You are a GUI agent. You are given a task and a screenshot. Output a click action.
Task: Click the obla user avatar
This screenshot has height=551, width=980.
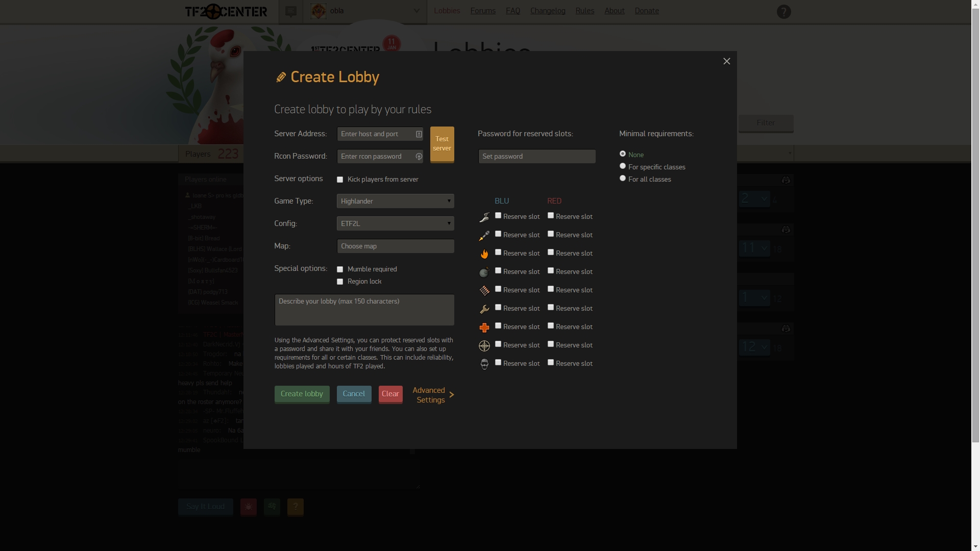coord(318,11)
